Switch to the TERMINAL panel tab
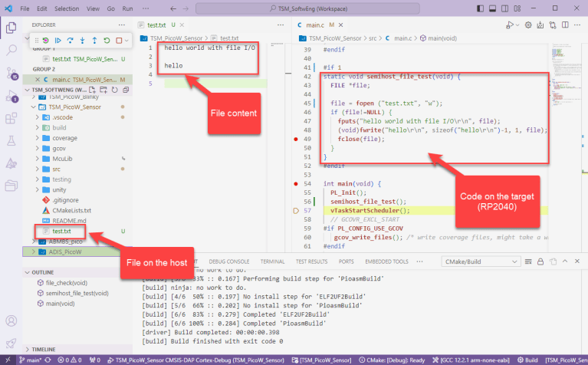This screenshot has width=588, height=365. click(273, 261)
